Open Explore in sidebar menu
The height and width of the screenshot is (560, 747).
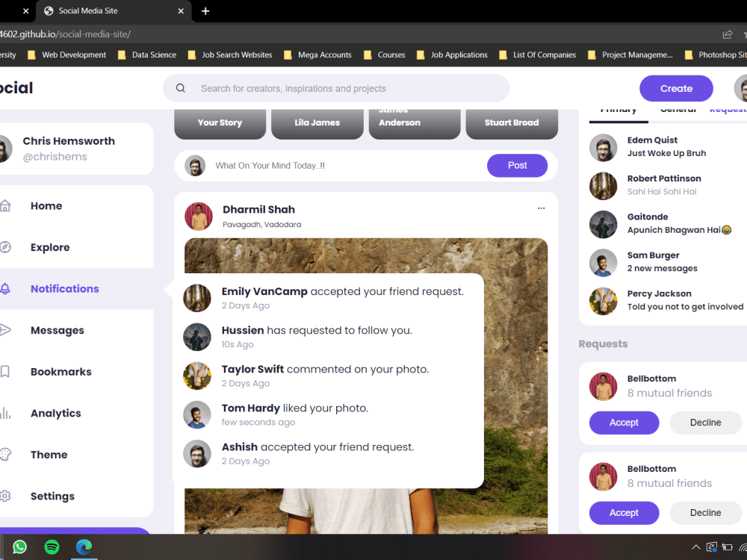click(50, 247)
